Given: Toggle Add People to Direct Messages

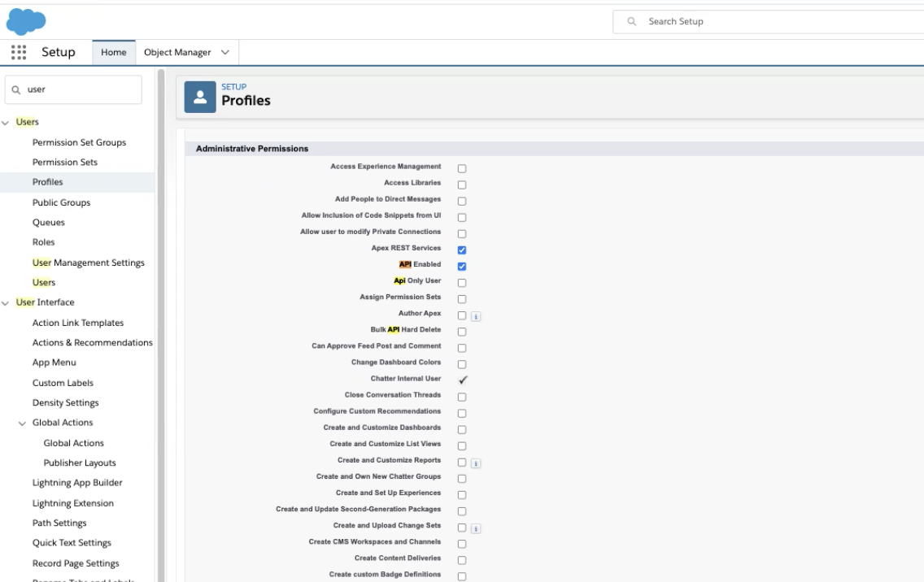Looking at the screenshot, I should point(462,202).
